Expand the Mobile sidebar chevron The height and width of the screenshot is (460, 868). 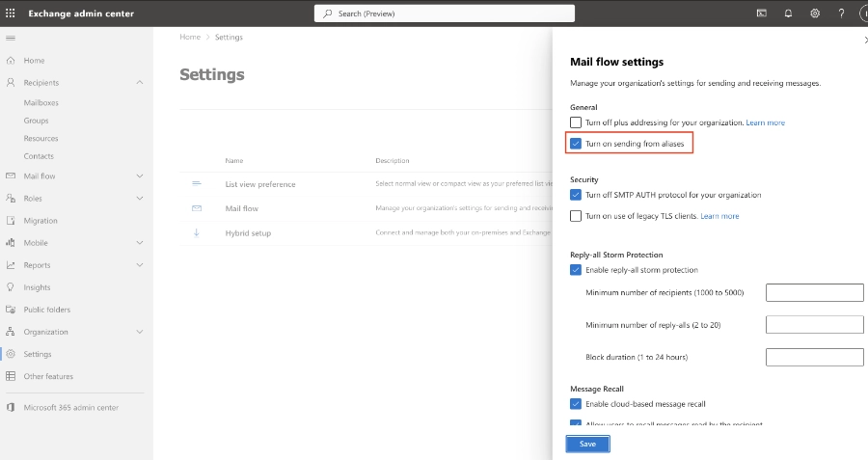[x=140, y=242]
